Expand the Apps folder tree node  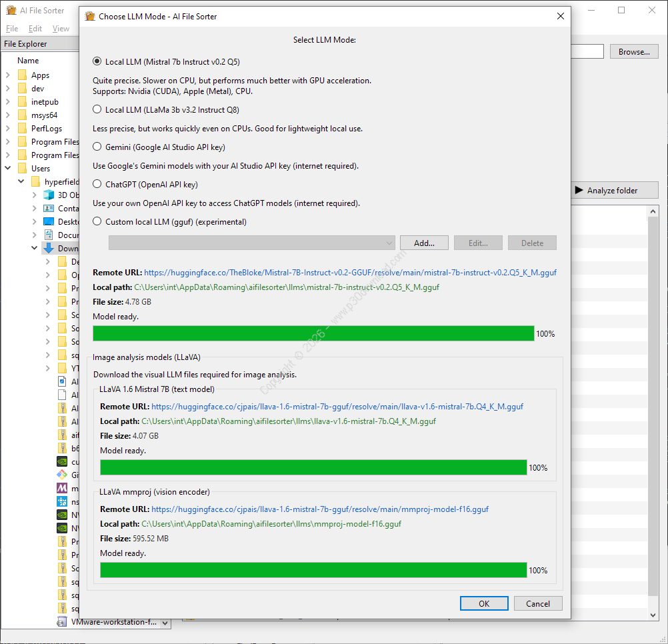[8, 75]
